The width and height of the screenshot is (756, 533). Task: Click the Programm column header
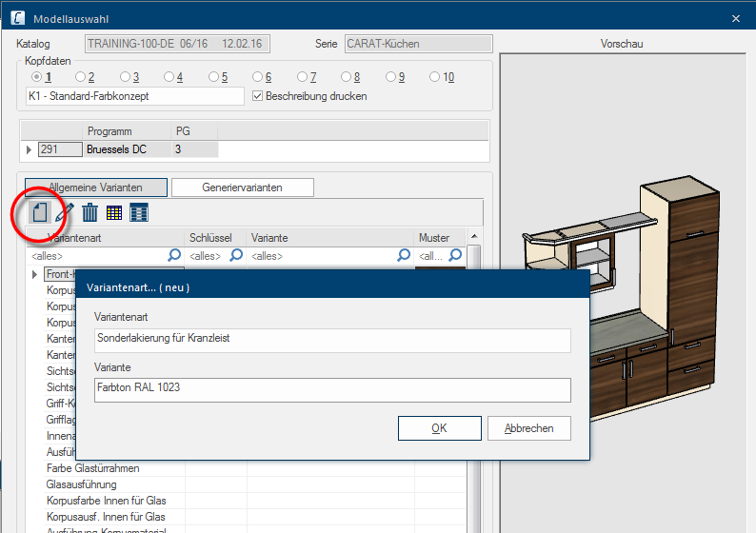[128, 131]
